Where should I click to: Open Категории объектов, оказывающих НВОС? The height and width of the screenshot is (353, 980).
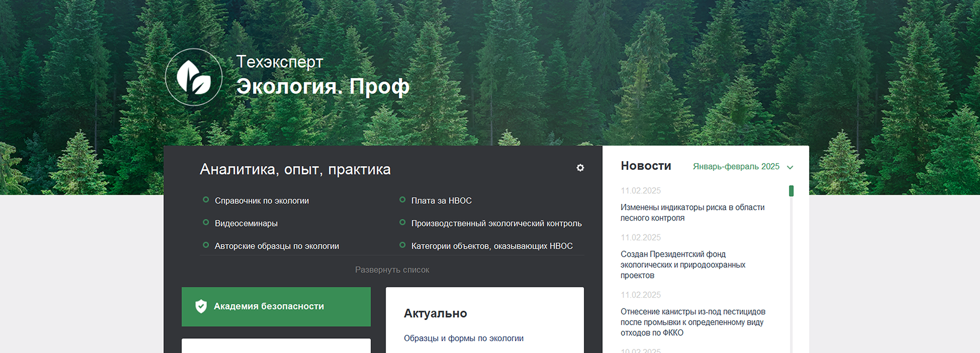[x=492, y=246]
